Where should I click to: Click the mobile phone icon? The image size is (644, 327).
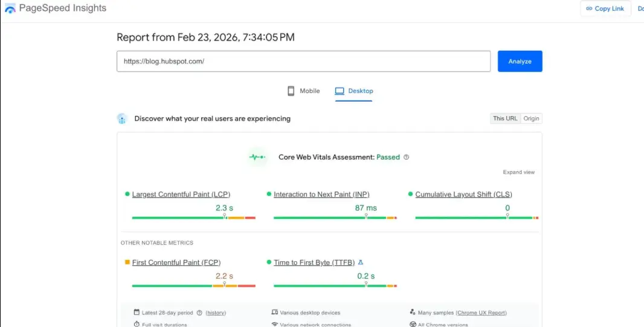click(291, 91)
